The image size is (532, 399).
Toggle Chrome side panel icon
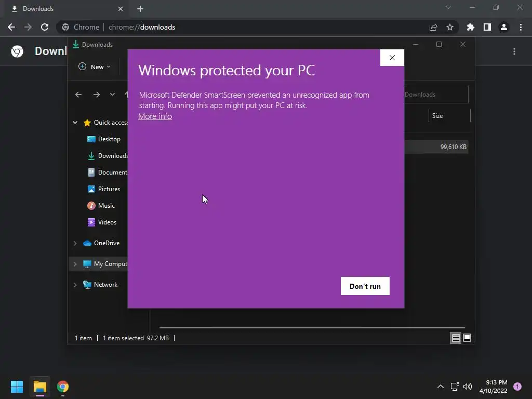pyautogui.click(x=487, y=27)
